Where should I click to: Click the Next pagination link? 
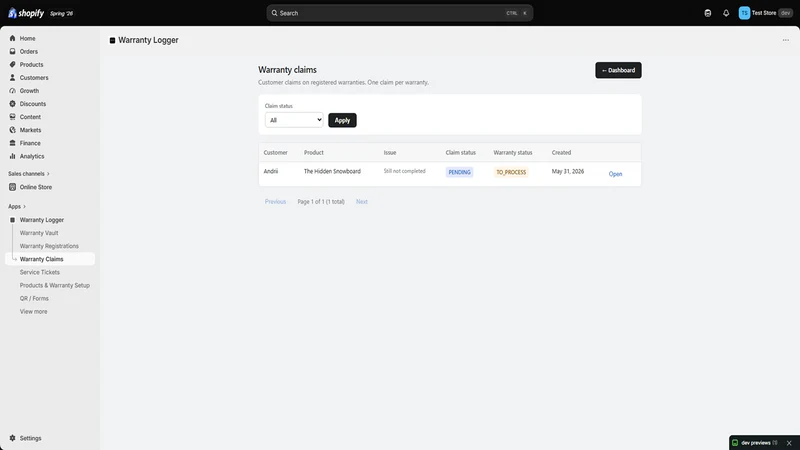point(362,202)
